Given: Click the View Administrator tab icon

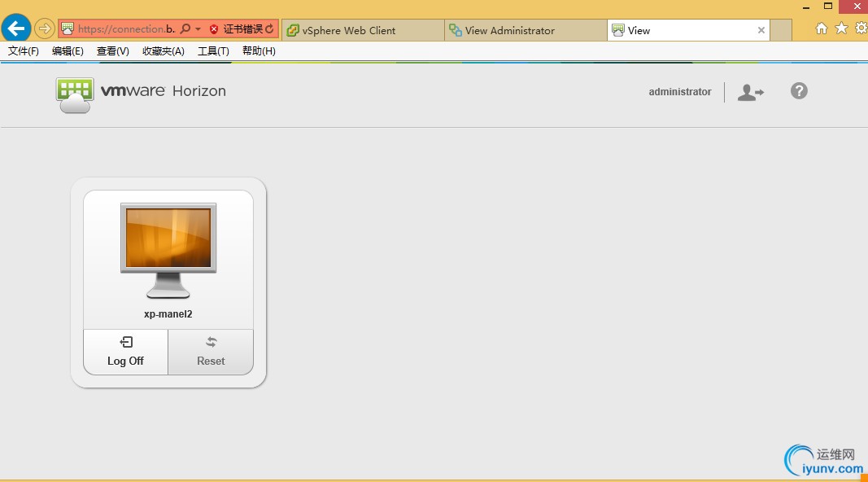Looking at the screenshot, I should [456, 30].
